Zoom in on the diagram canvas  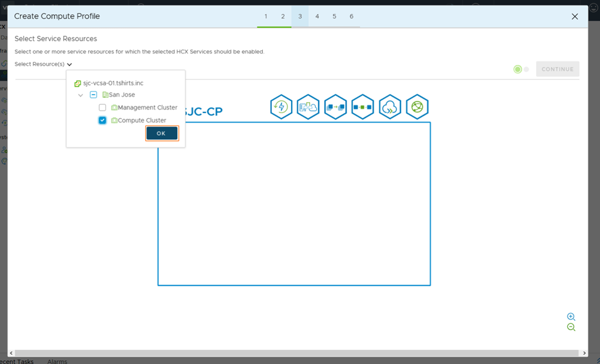(x=571, y=317)
